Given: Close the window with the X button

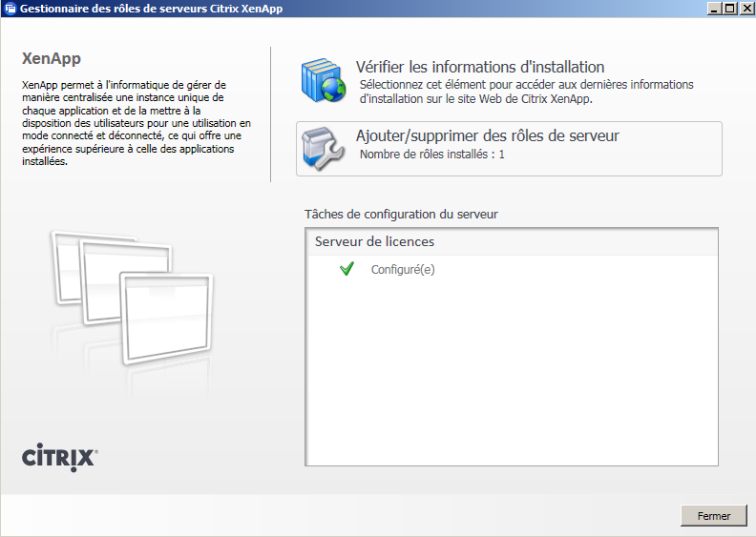Looking at the screenshot, I should 745,9.
